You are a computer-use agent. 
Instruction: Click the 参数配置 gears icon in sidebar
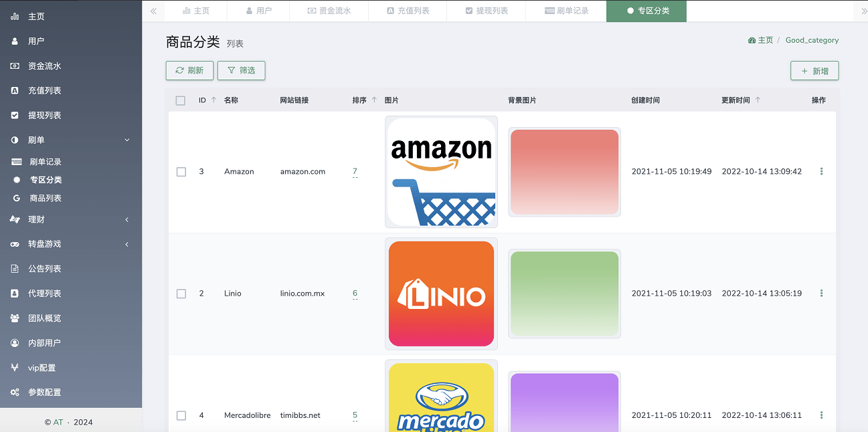pyautogui.click(x=15, y=393)
